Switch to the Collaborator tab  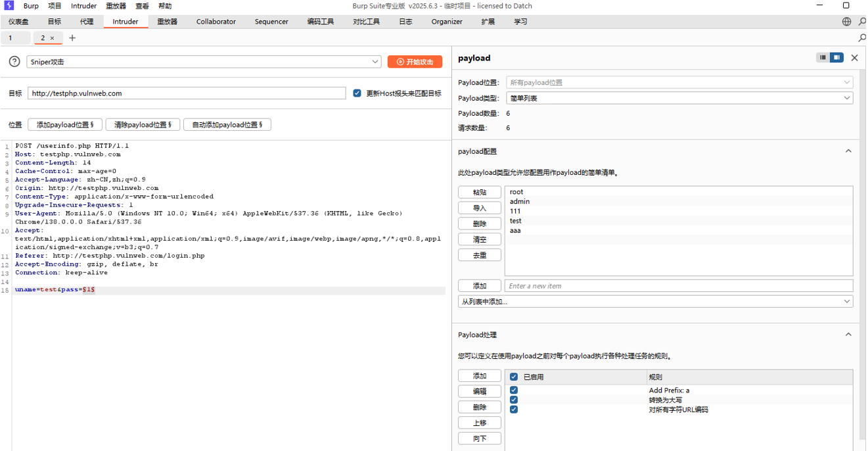point(216,22)
